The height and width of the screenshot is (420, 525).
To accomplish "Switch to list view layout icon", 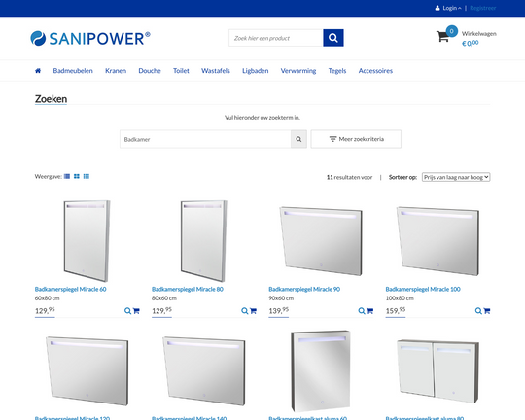I will 67,176.
